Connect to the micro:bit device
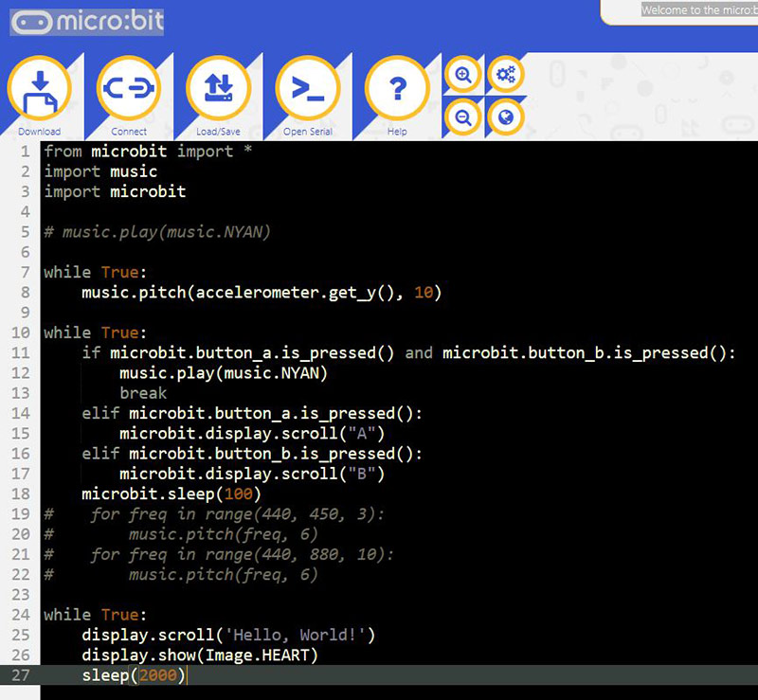Screen dimensions: 758x700 [x=129, y=90]
